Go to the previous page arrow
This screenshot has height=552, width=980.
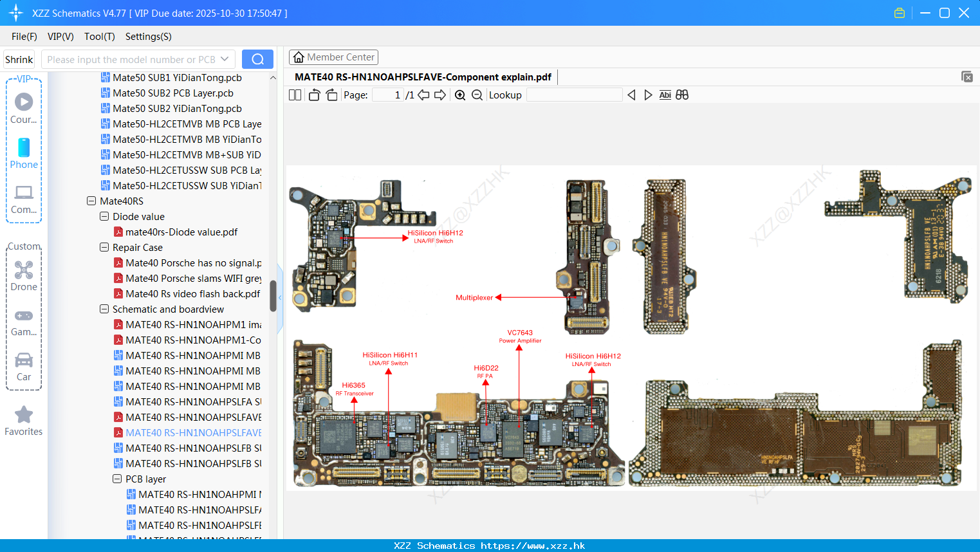(423, 95)
